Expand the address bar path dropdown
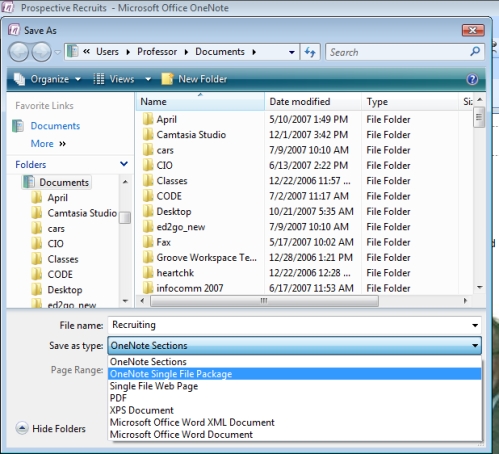Viewport: 499px width, 454px height. (292, 52)
